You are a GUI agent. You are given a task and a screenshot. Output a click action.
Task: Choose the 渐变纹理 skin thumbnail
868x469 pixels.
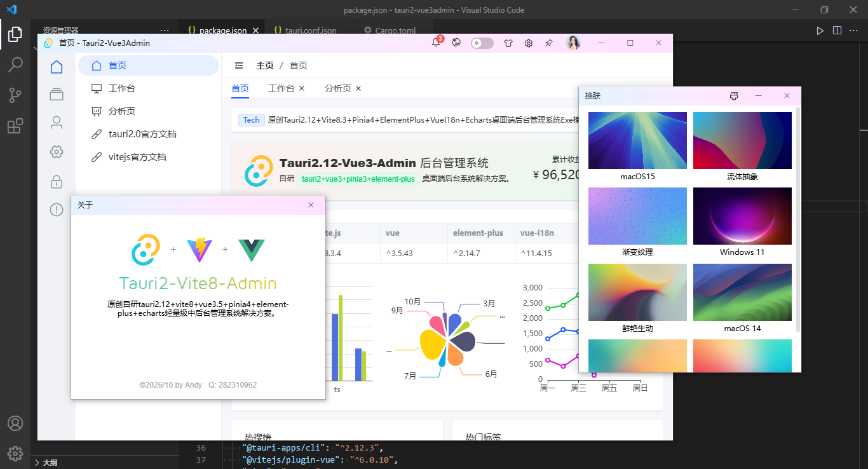(x=637, y=216)
